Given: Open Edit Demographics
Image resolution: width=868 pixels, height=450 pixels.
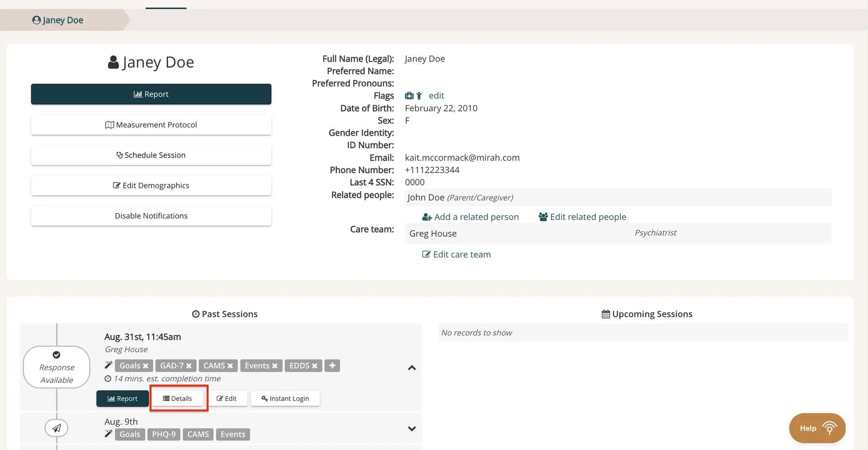Looking at the screenshot, I should click(x=151, y=185).
